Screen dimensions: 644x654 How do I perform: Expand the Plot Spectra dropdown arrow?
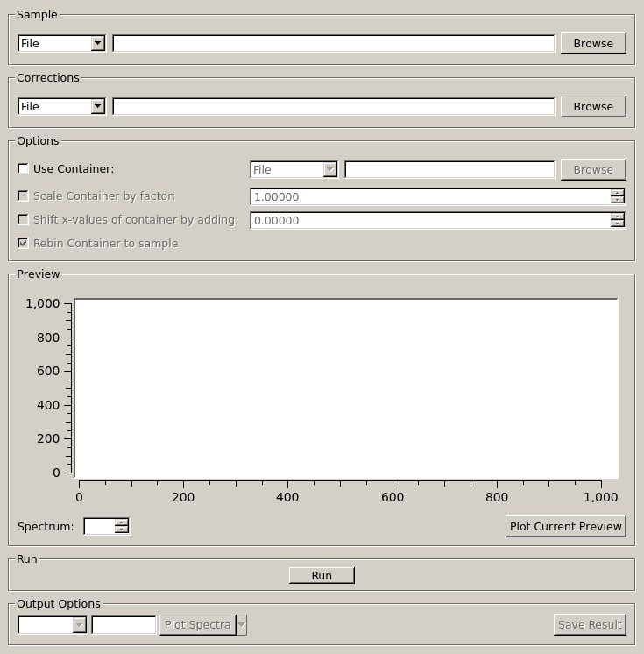[x=242, y=624]
